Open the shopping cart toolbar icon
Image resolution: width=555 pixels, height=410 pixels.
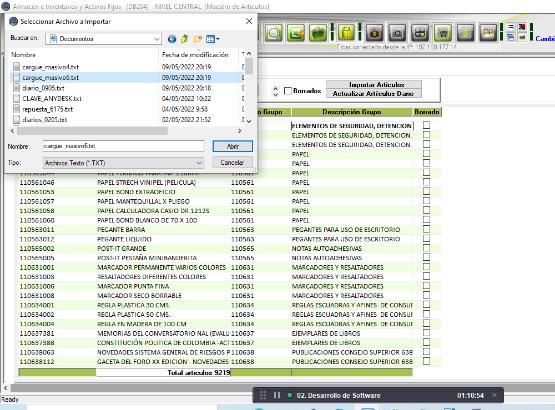442,33
